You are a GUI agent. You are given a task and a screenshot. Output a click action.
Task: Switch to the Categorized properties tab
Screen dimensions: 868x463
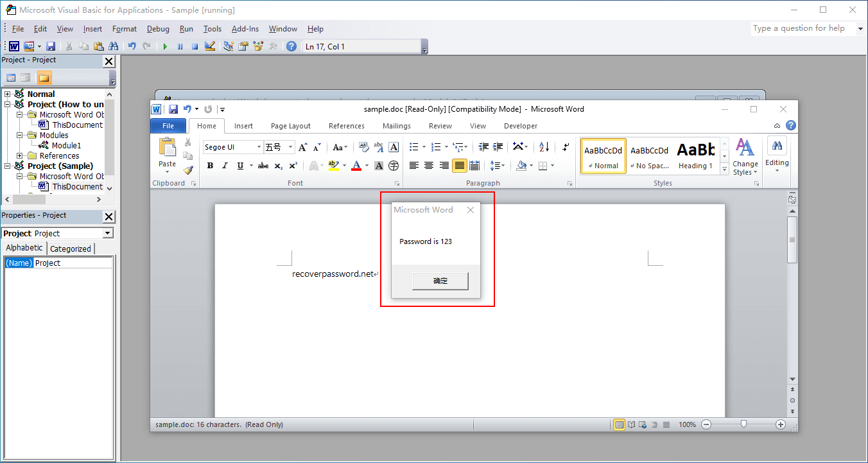pyautogui.click(x=71, y=249)
